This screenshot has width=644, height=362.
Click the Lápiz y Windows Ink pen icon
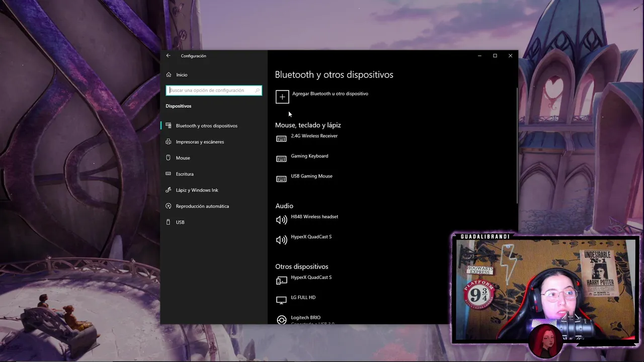[169, 190]
